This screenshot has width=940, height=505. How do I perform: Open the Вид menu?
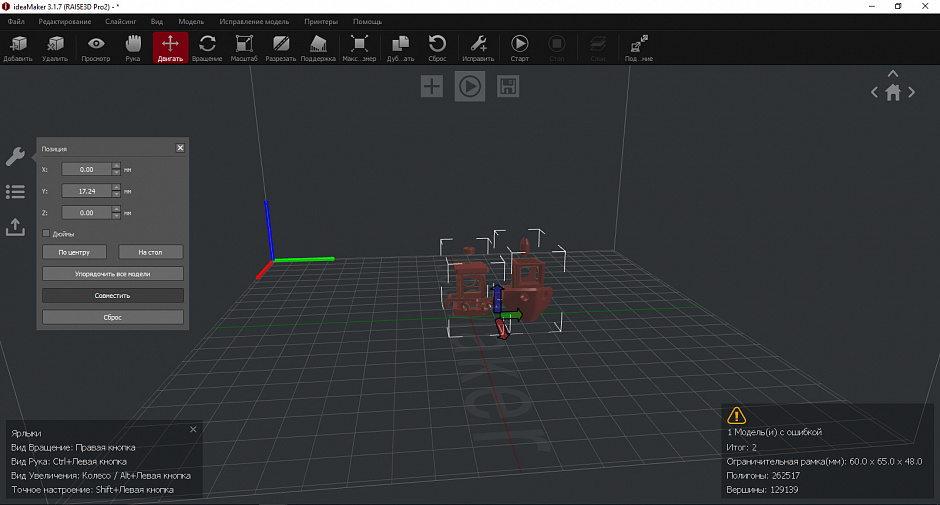click(156, 22)
